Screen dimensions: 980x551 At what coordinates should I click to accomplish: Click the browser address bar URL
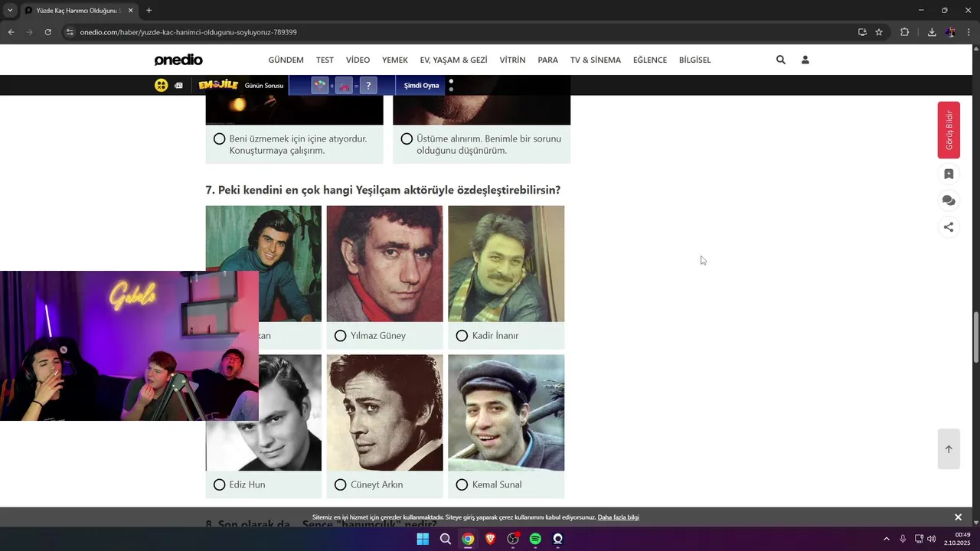(188, 32)
